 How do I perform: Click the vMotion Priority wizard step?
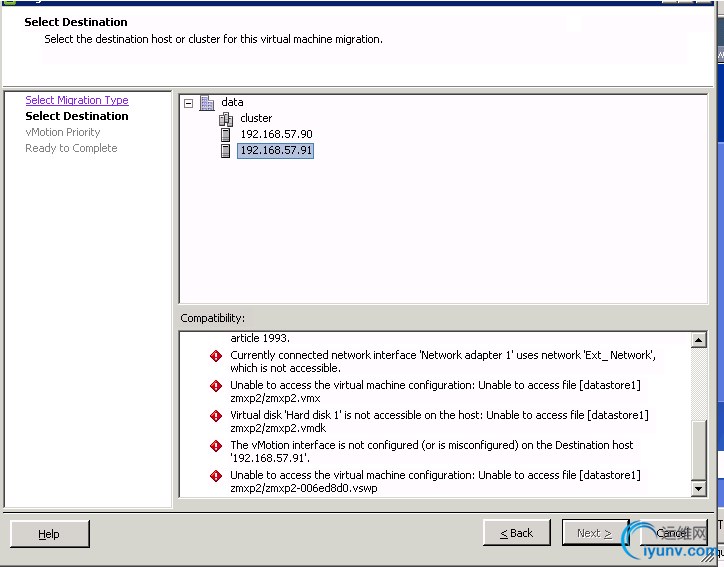tap(63, 132)
